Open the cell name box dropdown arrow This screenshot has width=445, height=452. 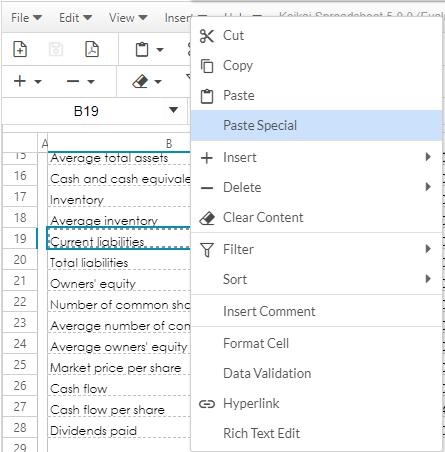pyautogui.click(x=173, y=110)
